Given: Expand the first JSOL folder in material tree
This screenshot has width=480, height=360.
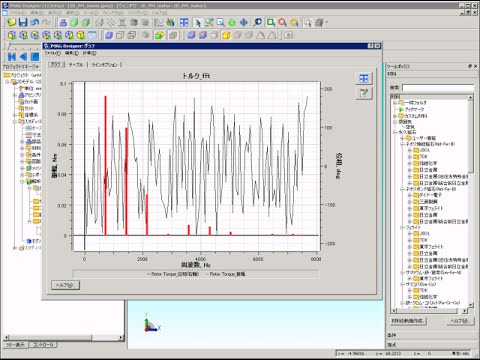Looking at the screenshot, I should coord(410,150).
